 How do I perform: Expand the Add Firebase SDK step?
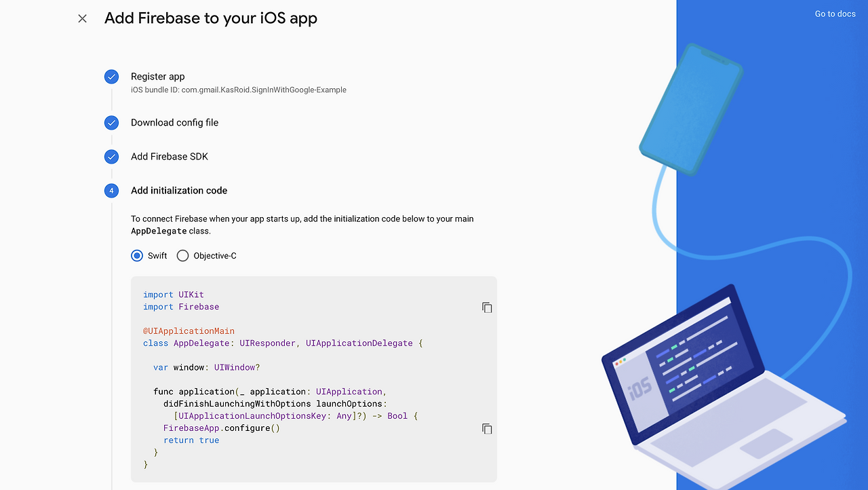(170, 157)
